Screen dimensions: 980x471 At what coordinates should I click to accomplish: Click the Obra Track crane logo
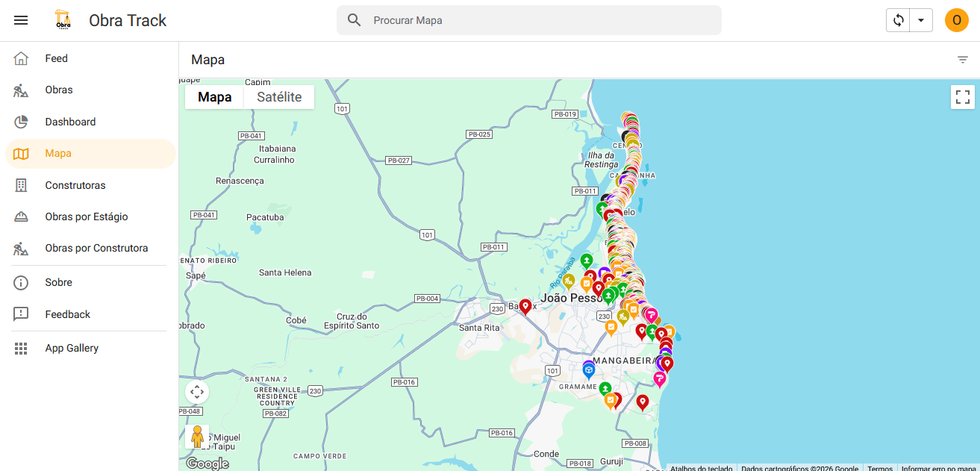63,20
